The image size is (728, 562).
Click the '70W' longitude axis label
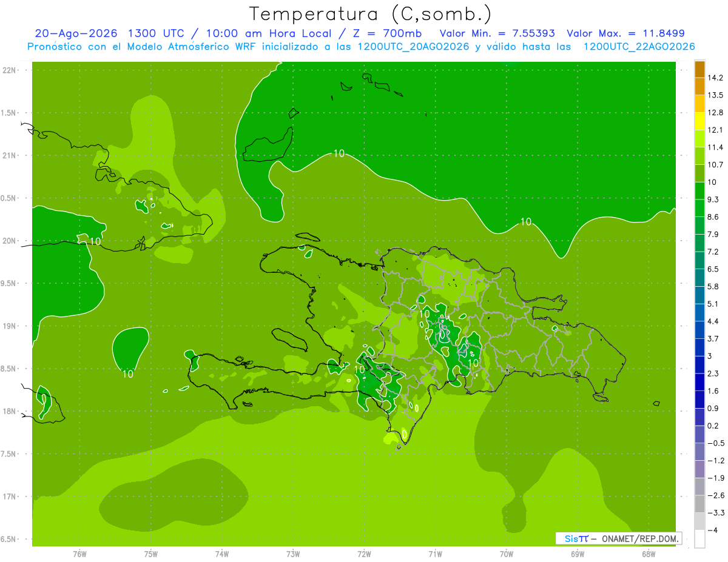[507, 554]
